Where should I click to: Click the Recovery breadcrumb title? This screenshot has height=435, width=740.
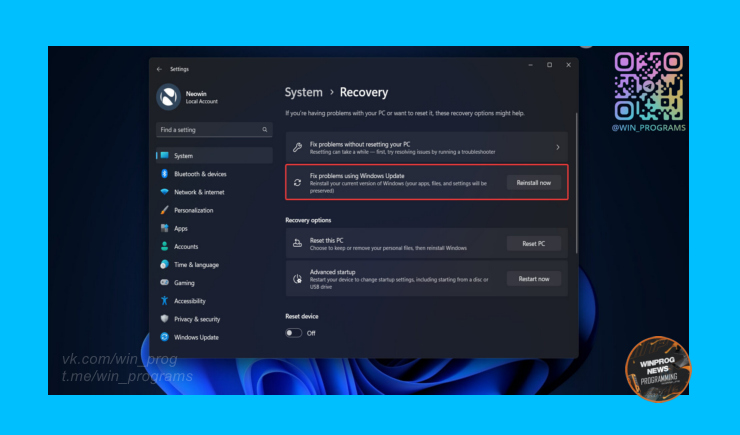click(x=364, y=92)
